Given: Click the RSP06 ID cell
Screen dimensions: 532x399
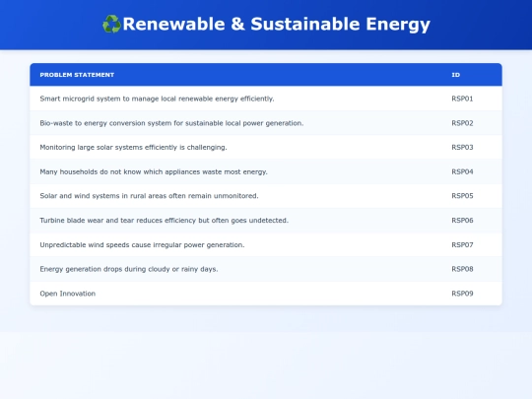Looking at the screenshot, I should [x=462, y=221].
